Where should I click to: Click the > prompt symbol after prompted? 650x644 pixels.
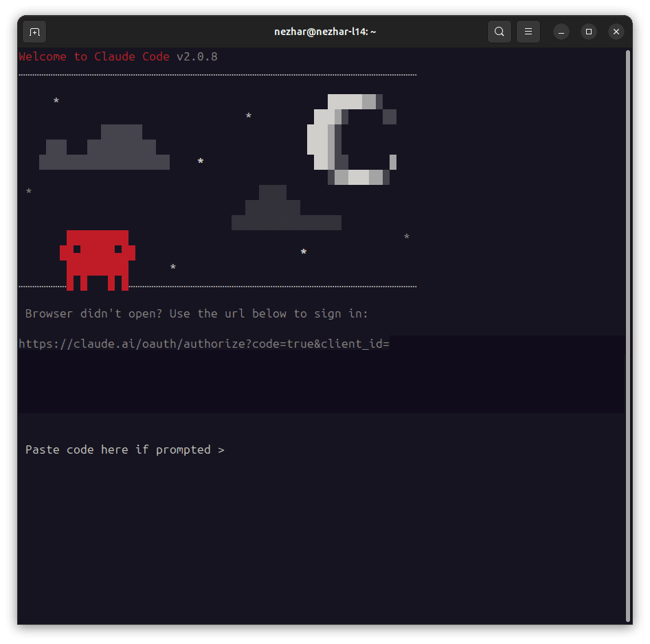pos(221,450)
